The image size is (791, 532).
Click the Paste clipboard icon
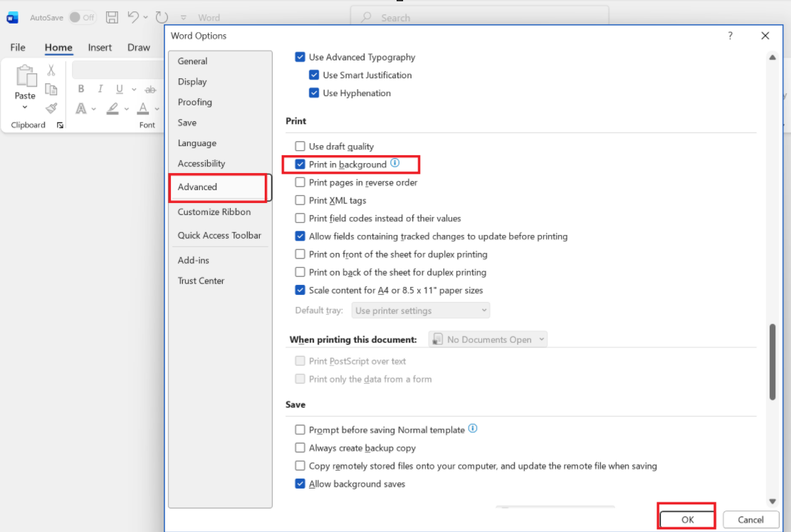tap(26, 76)
